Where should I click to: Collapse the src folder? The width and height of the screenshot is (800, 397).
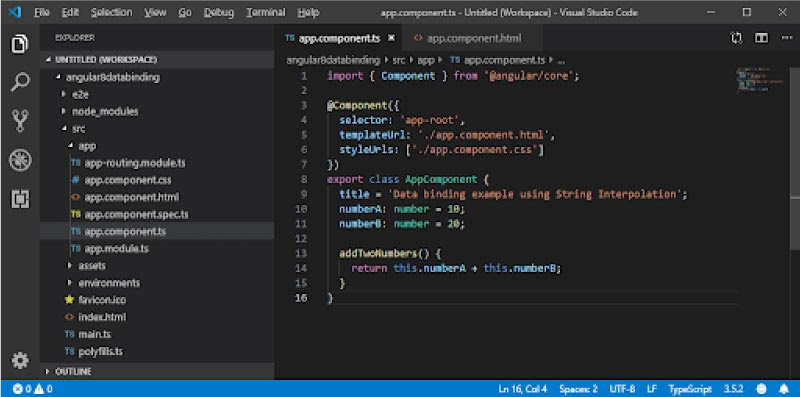pos(64,129)
